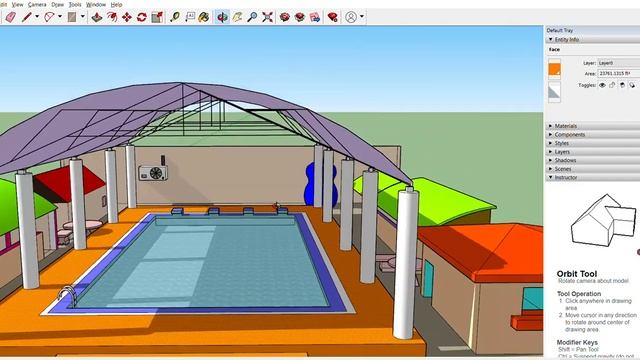
Task: Select the Move tool
Action: pyautogui.click(x=127, y=17)
